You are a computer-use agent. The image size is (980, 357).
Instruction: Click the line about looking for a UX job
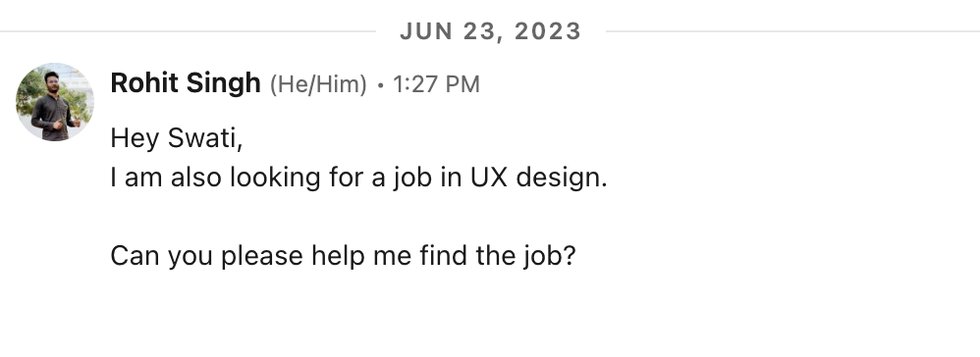tap(358, 178)
